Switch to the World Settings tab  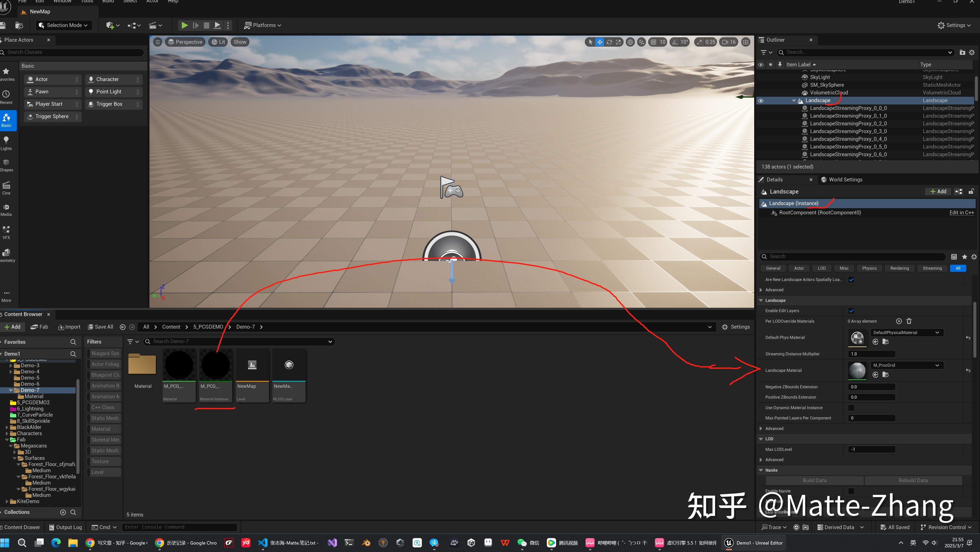click(845, 179)
